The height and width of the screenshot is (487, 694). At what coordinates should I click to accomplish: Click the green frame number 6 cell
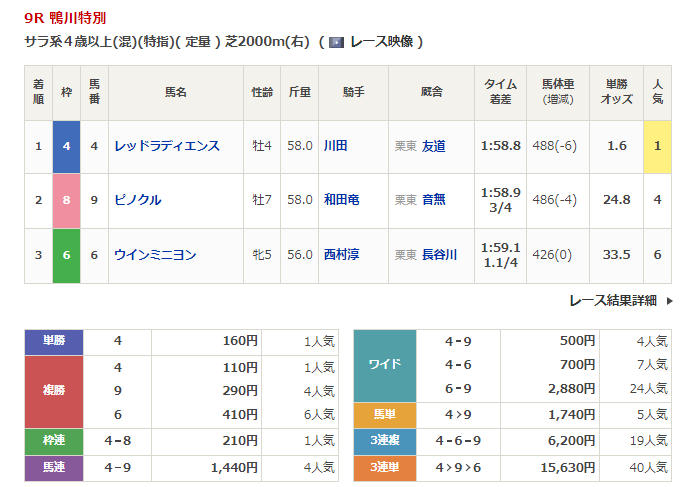(66, 255)
